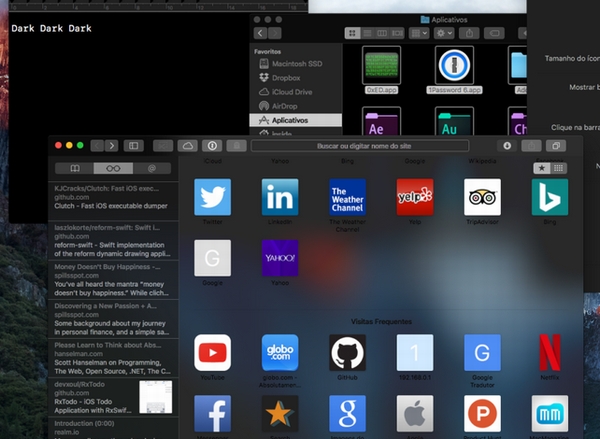600x439 pixels.
Task: Open Finder action gear dropdown
Action: 446,33
